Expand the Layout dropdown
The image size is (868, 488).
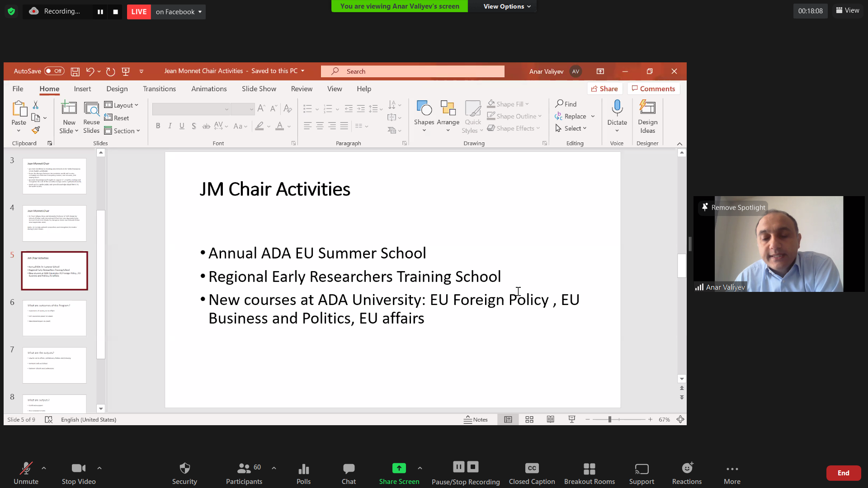point(121,105)
